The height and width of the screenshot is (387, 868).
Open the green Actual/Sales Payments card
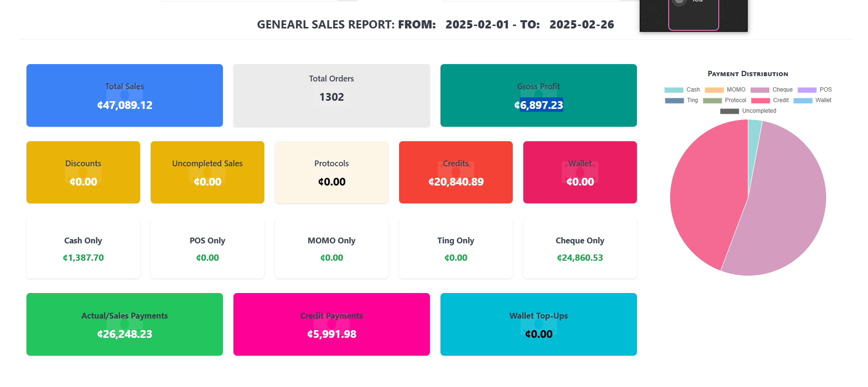coord(125,324)
